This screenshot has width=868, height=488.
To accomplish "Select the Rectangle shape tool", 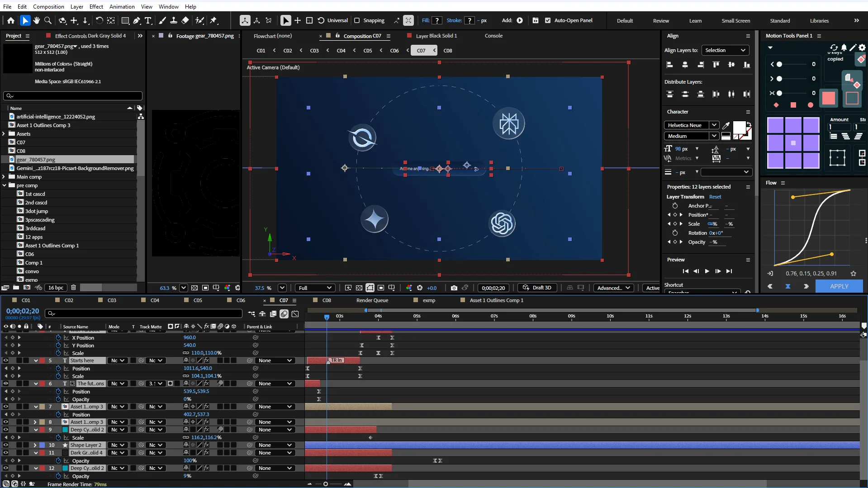I will [125, 20].
